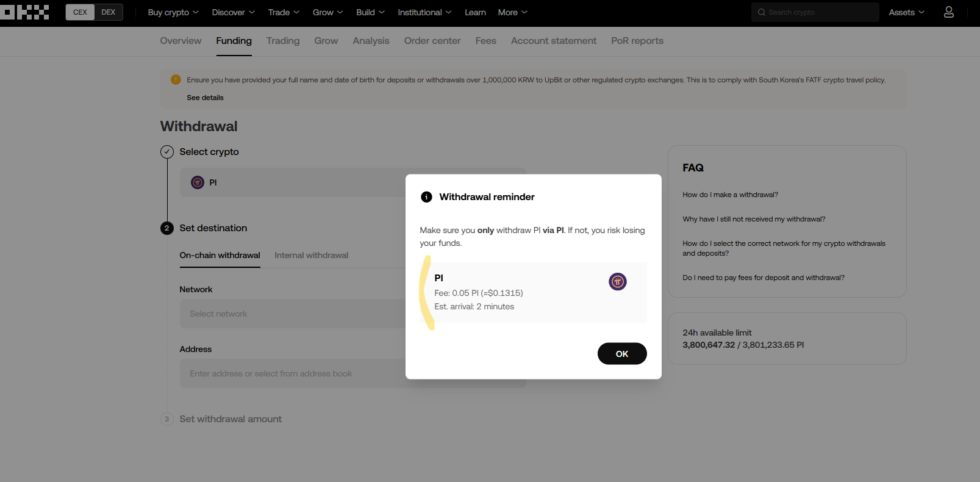Click the 'Set destination' step heading

tap(213, 228)
